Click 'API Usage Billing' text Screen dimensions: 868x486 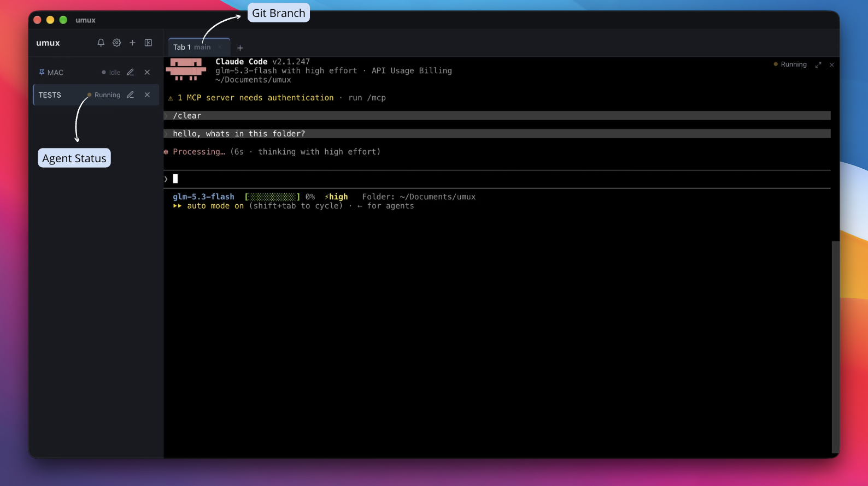click(412, 70)
